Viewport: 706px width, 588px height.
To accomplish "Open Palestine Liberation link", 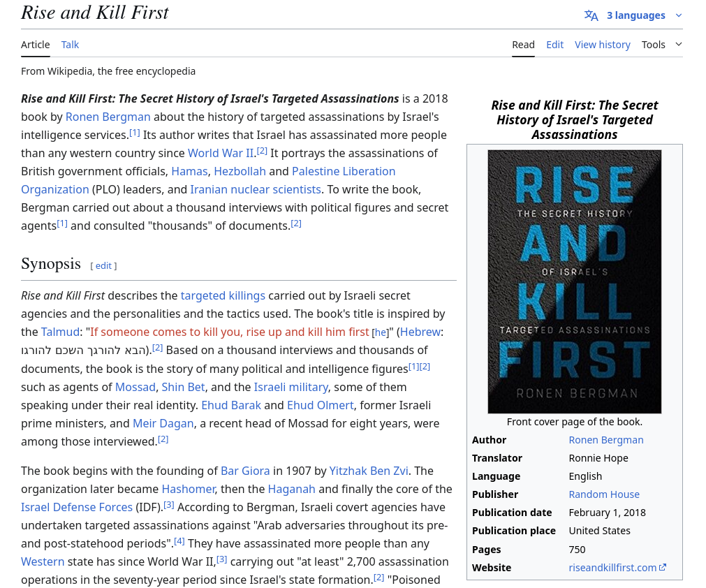I will (344, 171).
